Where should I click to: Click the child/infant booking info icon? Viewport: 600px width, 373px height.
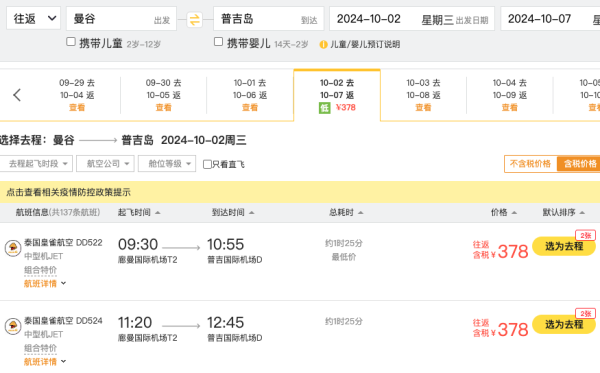[x=323, y=44]
